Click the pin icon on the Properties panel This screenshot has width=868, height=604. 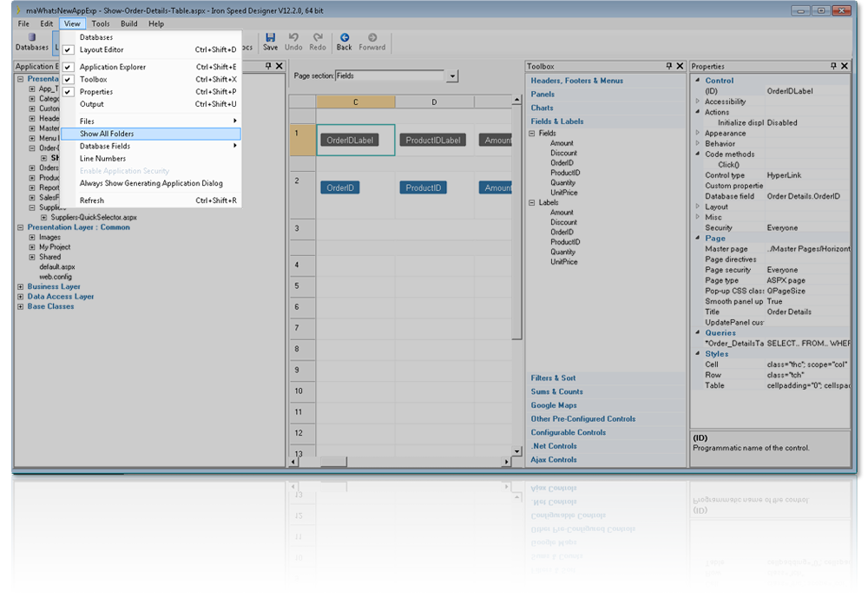point(832,66)
